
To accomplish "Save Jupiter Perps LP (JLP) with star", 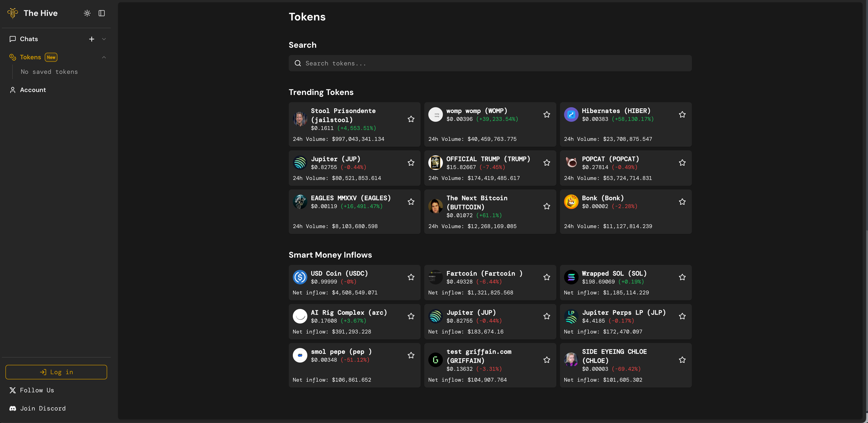I will (x=682, y=316).
